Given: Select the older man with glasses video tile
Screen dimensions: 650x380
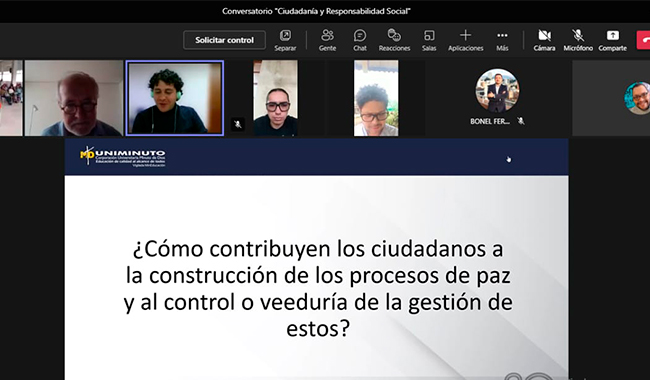Looking at the screenshot, I should click(x=74, y=98).
